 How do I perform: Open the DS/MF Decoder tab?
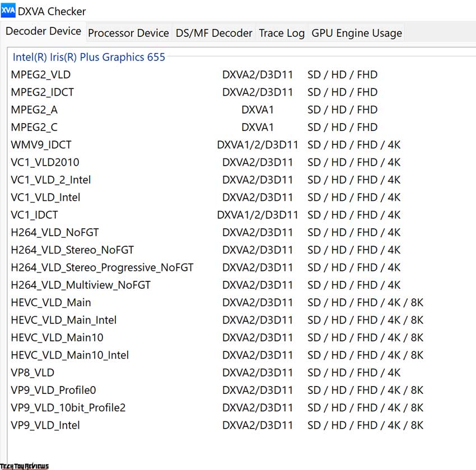pyautogui.click(x=214, y=33)
